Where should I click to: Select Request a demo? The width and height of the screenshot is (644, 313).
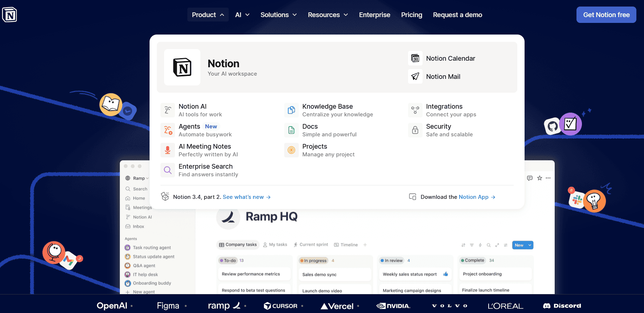pyautogui.click(x=457, y=15)
